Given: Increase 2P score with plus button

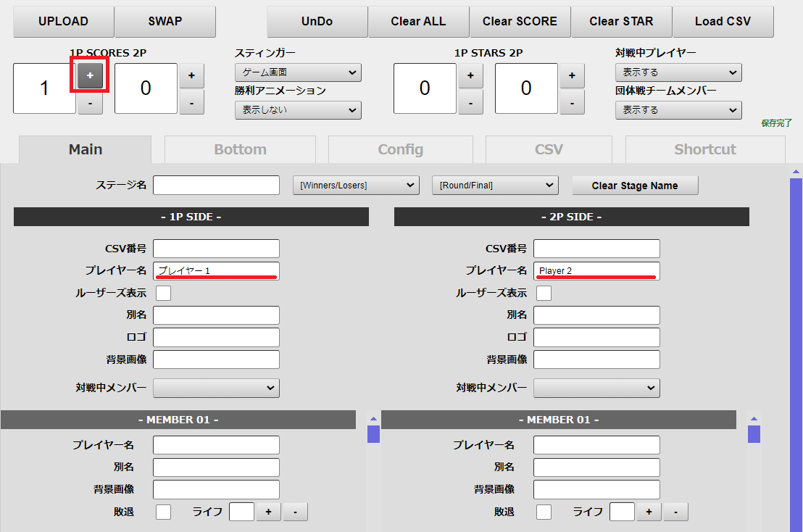Looking at the screenshot, I should tap(191, 75).
